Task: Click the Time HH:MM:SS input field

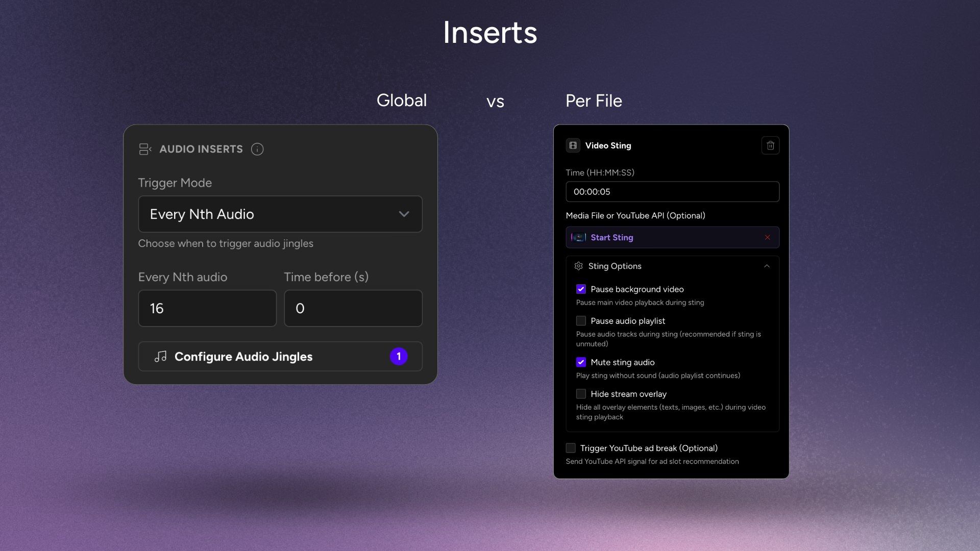Action: pyautogui.click(x=672, y=192)
